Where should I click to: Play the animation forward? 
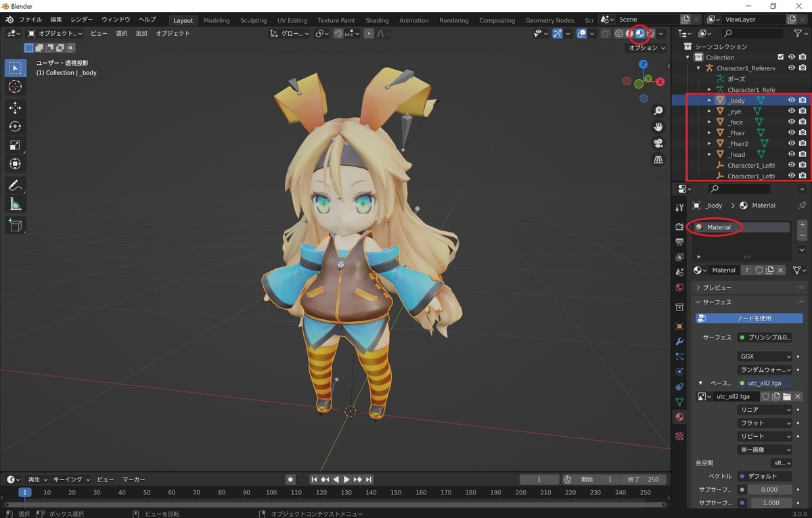(346, 479)
